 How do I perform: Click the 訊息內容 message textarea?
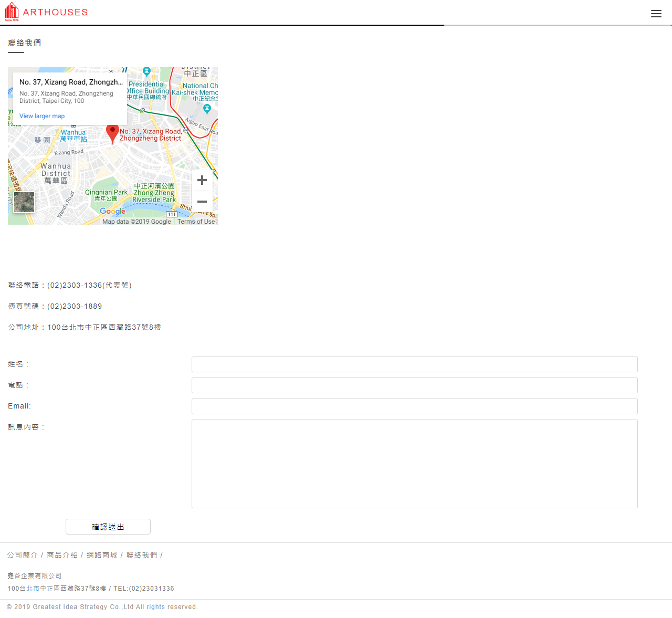pos(415,464)
